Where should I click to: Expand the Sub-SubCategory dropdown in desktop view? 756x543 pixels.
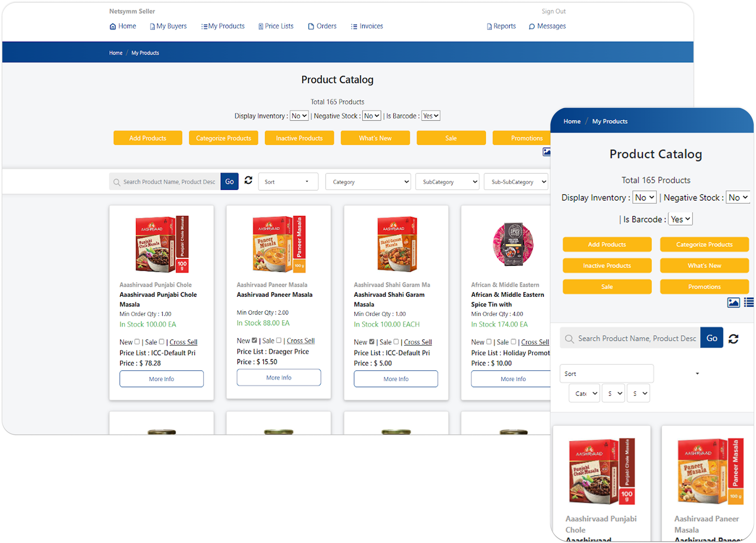[516, 182]
